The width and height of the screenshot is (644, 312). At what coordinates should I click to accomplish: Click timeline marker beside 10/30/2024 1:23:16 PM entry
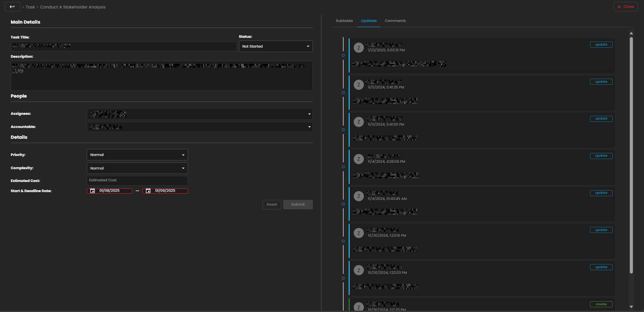pyautogui.click(x=343, y=241)
